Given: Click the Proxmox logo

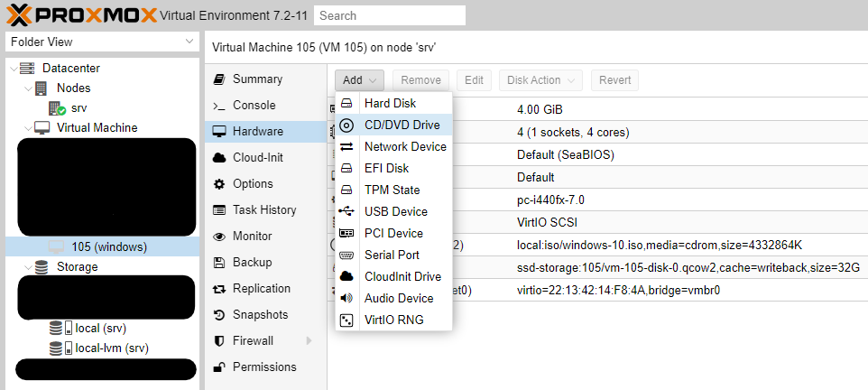Looking at the screenshot, I should 82,15.
